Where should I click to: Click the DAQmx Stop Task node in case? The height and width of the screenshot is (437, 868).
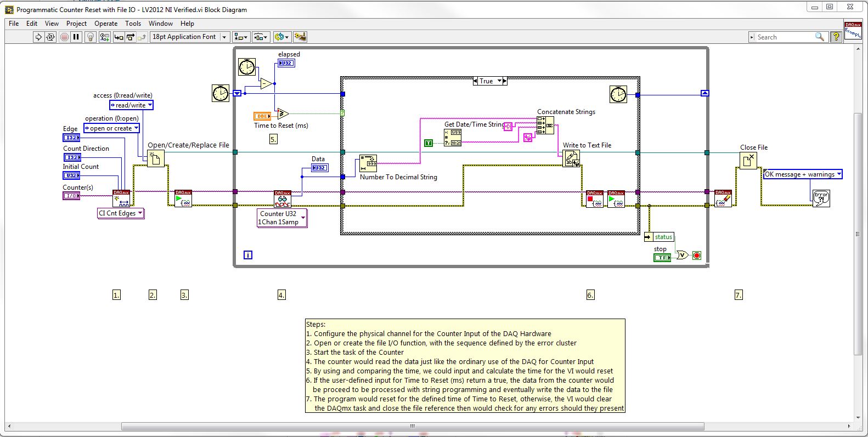(595, 198)
